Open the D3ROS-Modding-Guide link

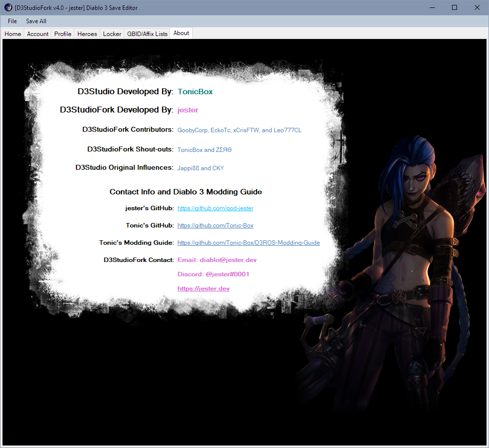tap(248, 243)
